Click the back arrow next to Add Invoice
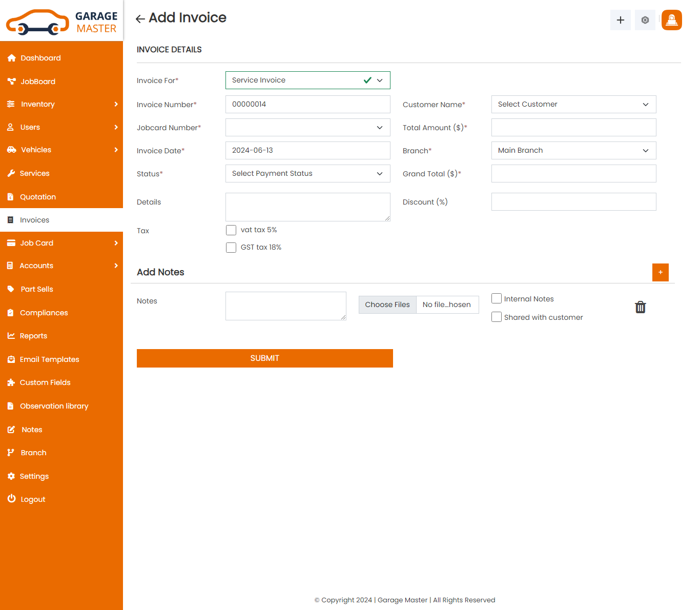Screen dimensions: 700x610 pyautogui.click(x=139, y=18)
